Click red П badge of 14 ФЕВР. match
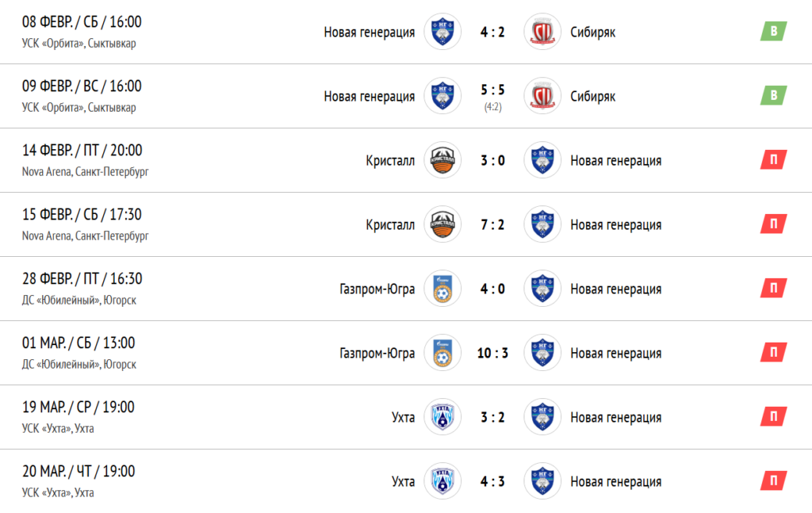 click(x=774, y=159)
